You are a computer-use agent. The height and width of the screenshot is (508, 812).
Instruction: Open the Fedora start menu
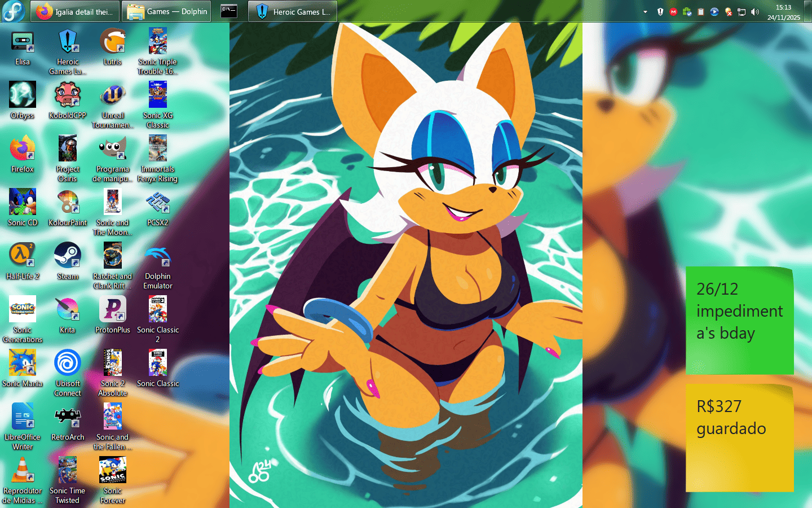click(x=13, y=11)
